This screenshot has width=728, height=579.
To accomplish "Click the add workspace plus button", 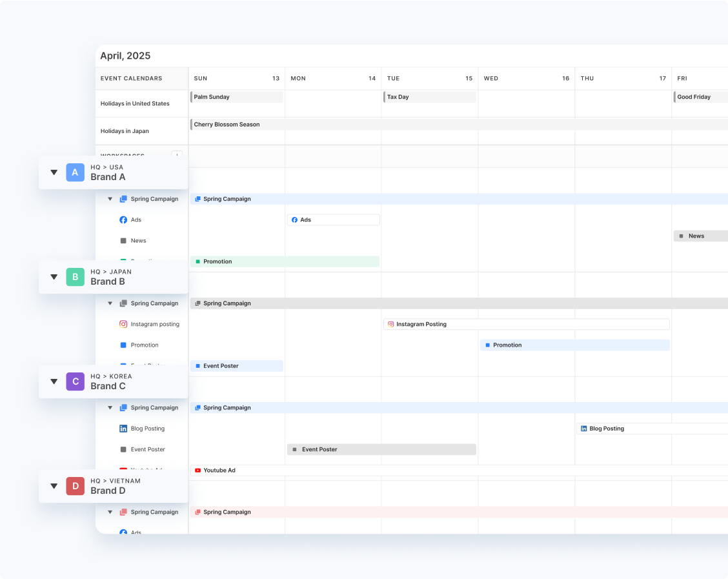I will (x=177, y=155).
